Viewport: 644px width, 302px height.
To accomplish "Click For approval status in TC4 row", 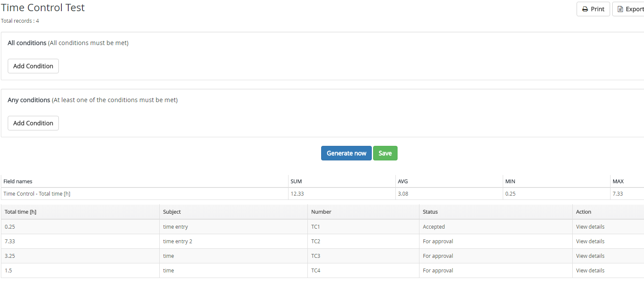I will [x=496, y=270].
